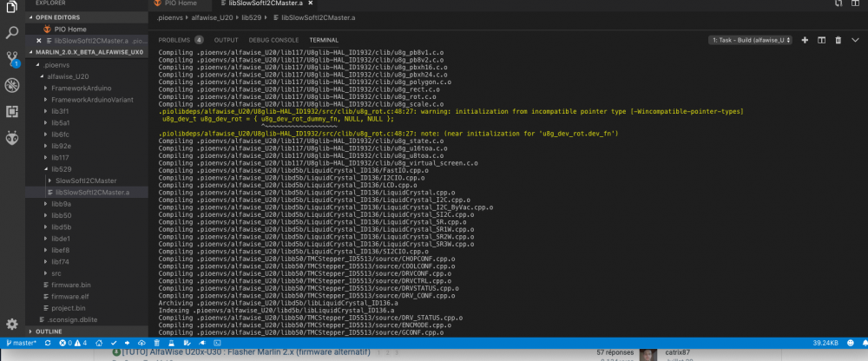The height and width of the screenshot is (361, 868).
Task: Switch to the DEBUG CONSOLE tab
Action: 273,40
